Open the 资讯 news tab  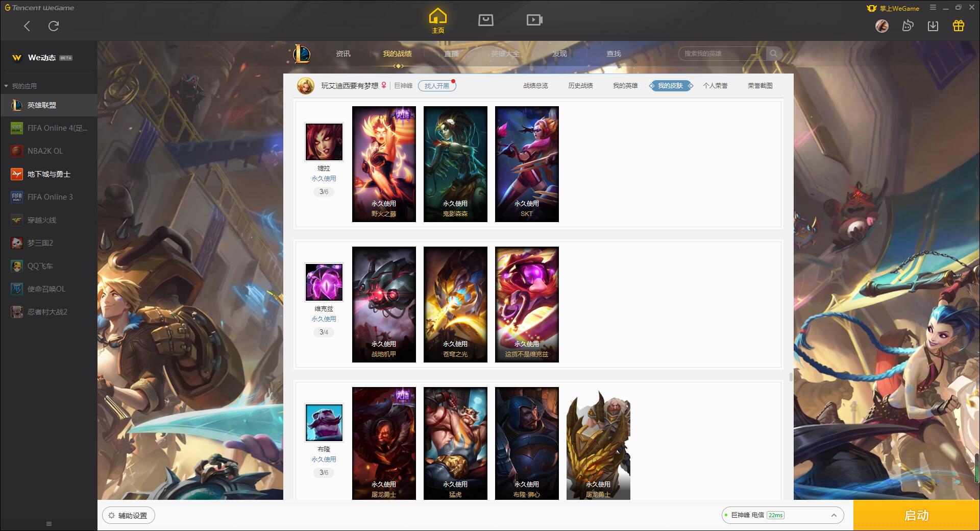(343, 54)
